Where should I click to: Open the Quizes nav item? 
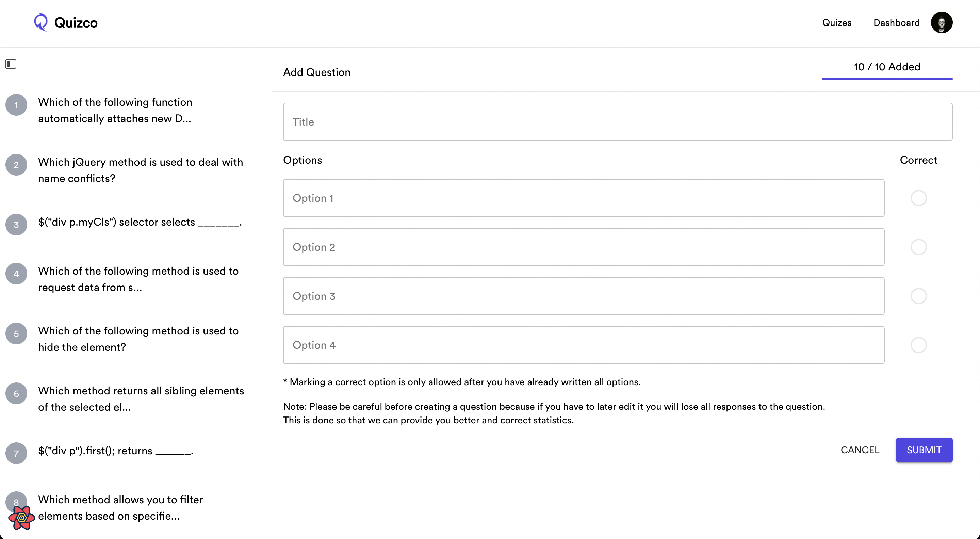837,23
